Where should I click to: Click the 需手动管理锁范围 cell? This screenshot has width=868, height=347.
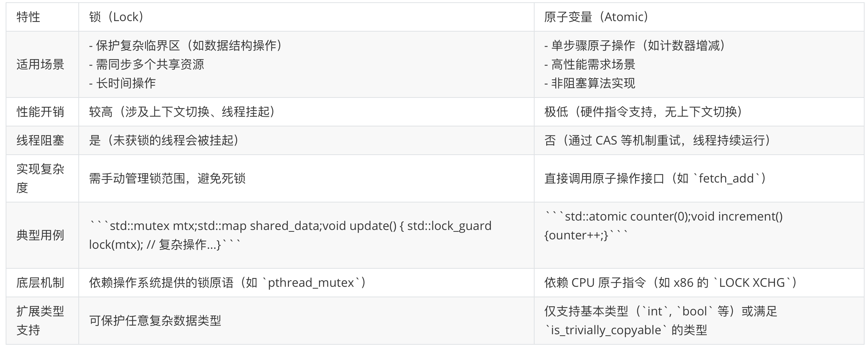click(306, 178)
